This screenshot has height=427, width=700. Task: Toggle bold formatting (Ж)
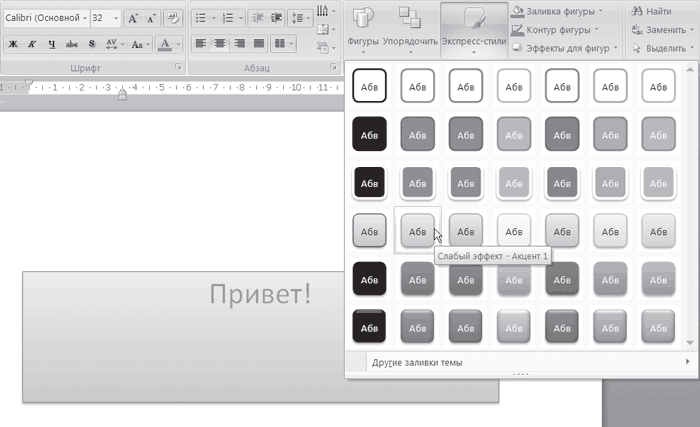click(x=12, y=44)
